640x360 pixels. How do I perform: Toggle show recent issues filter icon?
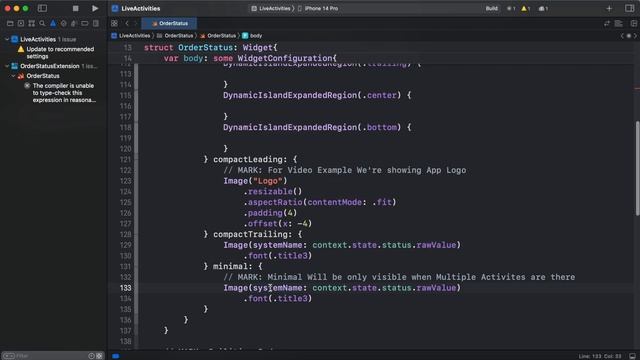(x=91, y=356)
